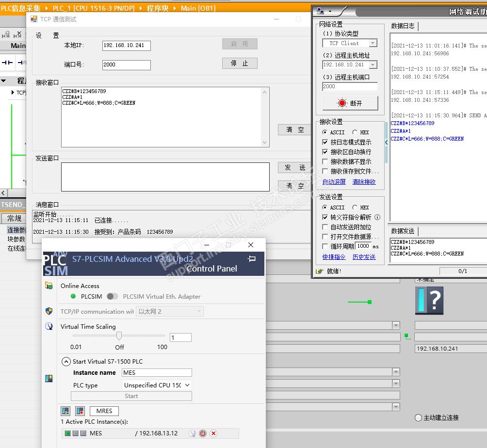Enable 接收数据不显示 checkbox

(325, 161)
